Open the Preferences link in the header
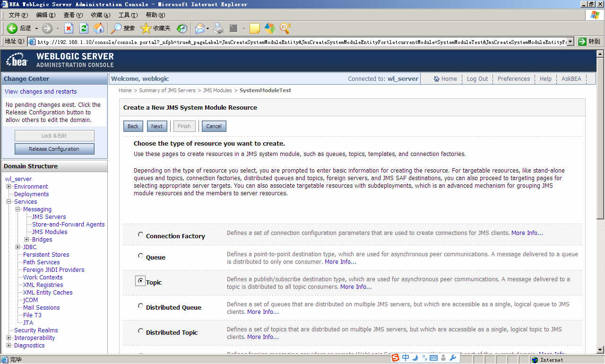The image size is (605, 364). [x=514, y=79]
